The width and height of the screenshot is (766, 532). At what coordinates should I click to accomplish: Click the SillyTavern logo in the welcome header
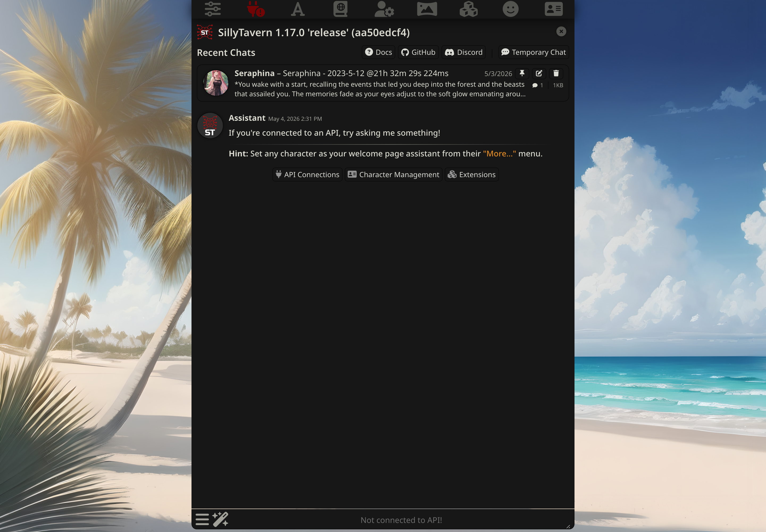205,32
